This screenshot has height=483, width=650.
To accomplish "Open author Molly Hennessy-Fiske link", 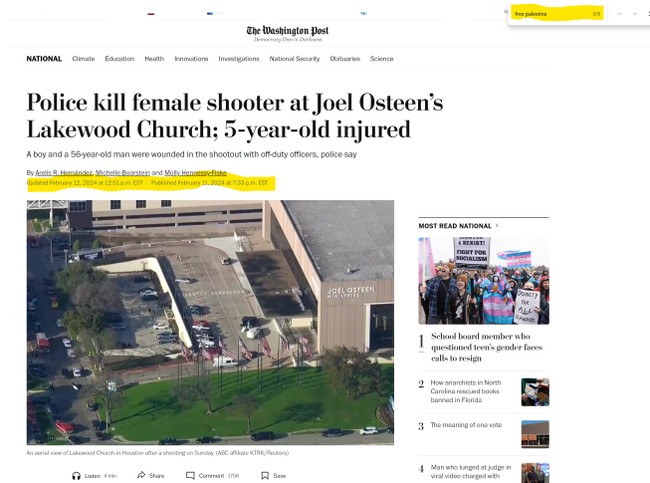I will pos(196,172).
